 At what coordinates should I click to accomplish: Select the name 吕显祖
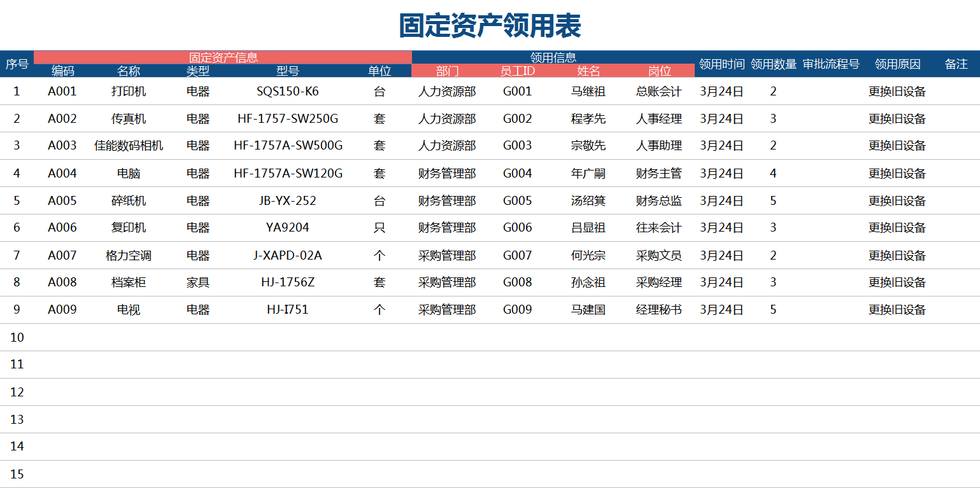click(588, 227)
